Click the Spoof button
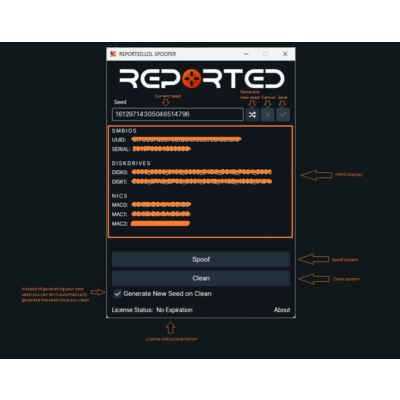Image resolution: width=400 pixels, height=400 pixels. pos(201,259)
